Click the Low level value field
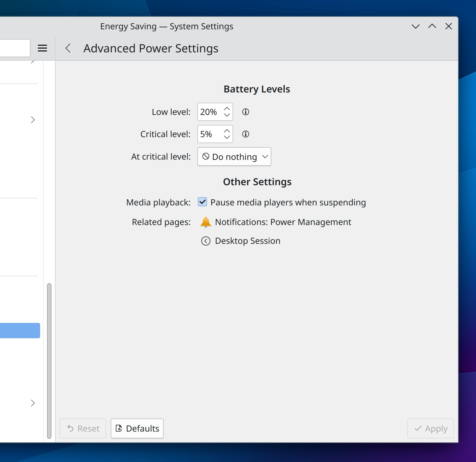Image resolution: width=476 pixels, height=462 pixels. (210, 112)
